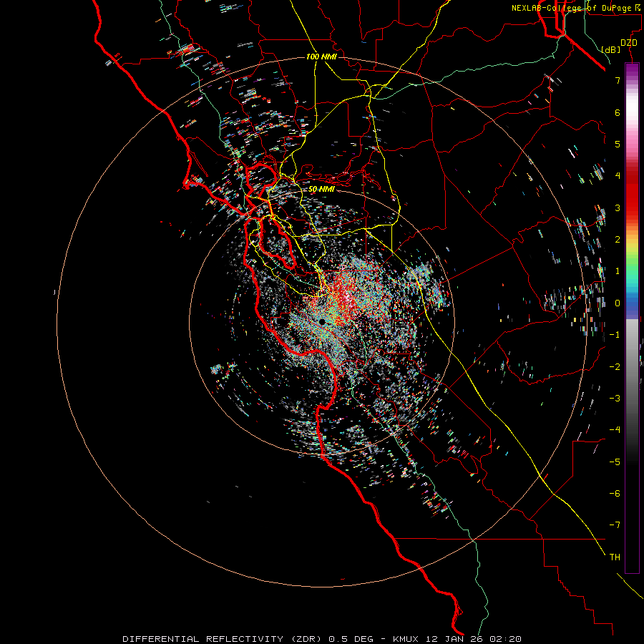Click the KMUX radar site black dot
This screenshot has width=644, height=644.
(x=323, y=321)
